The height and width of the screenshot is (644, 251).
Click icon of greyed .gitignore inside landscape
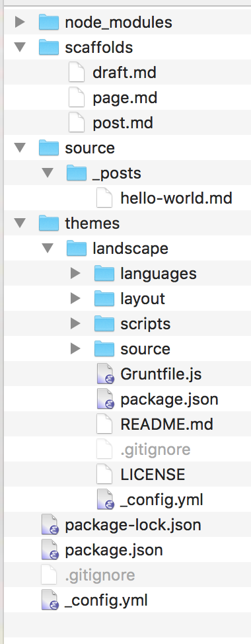click(104, 450)
